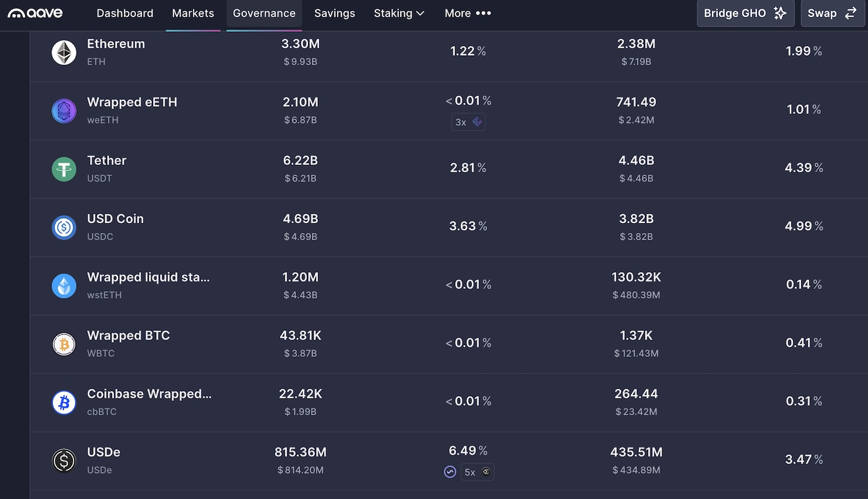Click the Ethereum token icon

pos(64,53)
